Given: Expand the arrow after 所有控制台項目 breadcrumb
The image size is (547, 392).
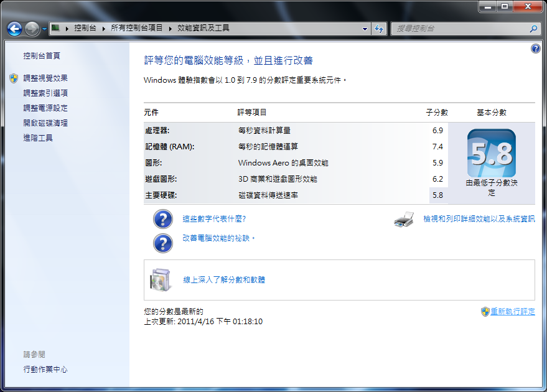Looking at the screenshot, I should pyautogui.click(x=171, y=29).
